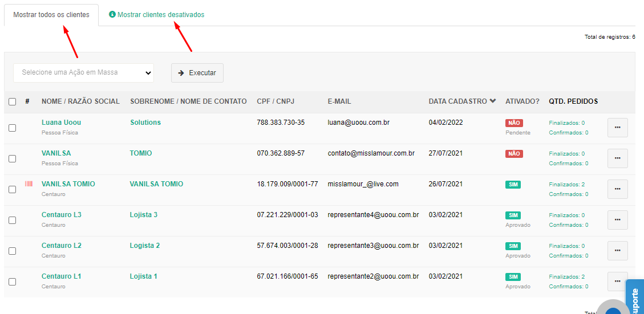Select the Centauro L1 row checkbox

click(13, 282)
